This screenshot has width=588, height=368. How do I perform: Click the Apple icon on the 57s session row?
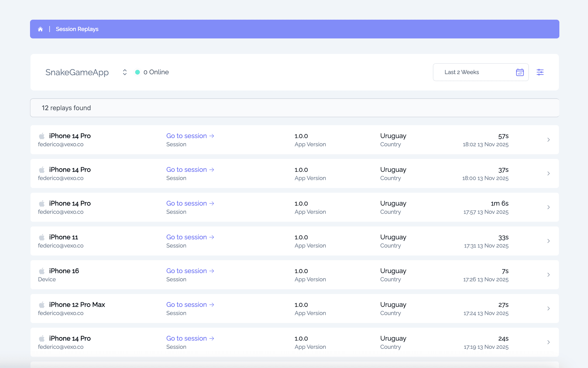(x=42, y=136)
